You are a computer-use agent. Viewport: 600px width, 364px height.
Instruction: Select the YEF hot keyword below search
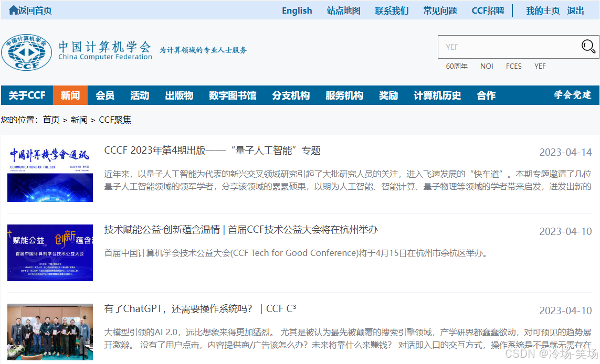click(540, 66)
